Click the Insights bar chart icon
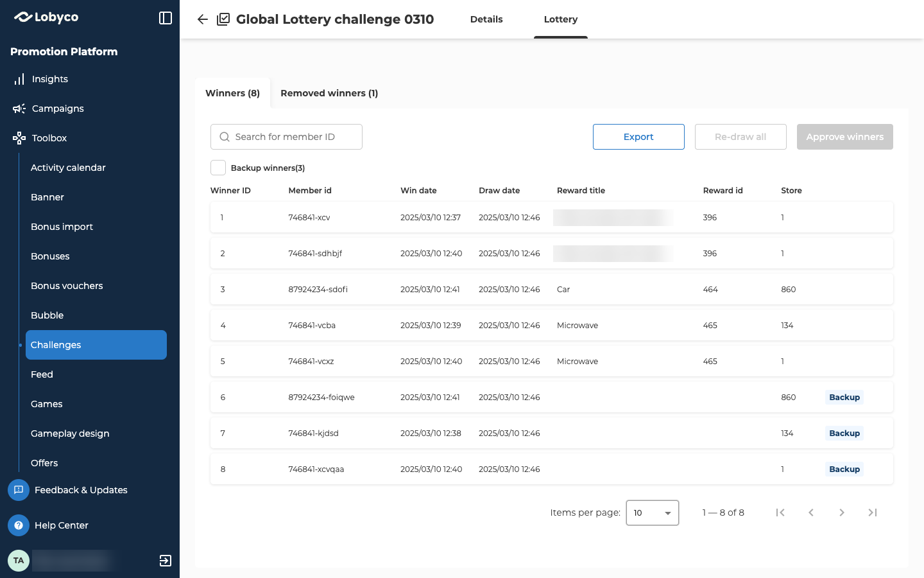Screen dimensions: 924x578 pyautogui.click(x=19, y=79)
